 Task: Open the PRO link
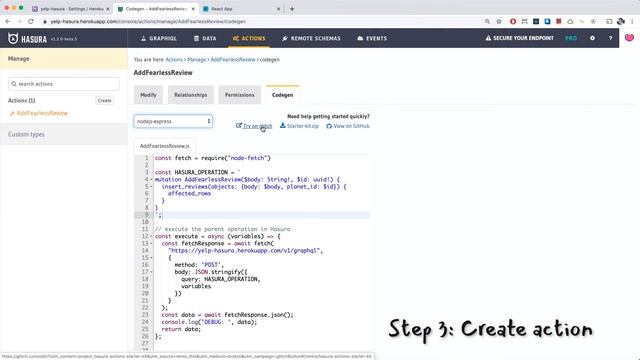pos(571,38)
